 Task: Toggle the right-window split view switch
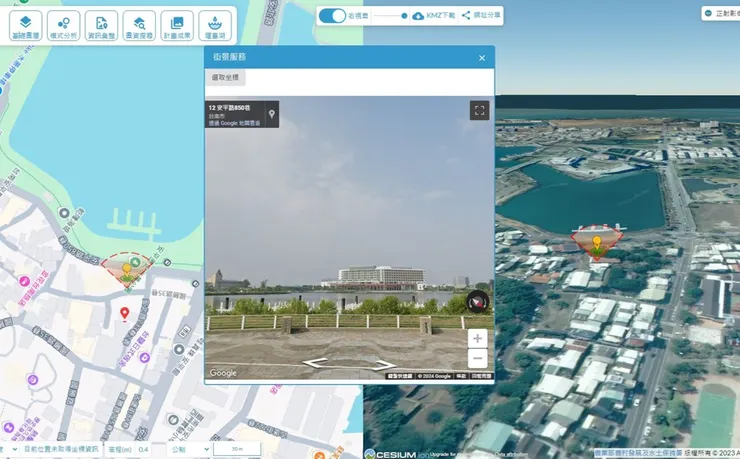pos(333,16)
